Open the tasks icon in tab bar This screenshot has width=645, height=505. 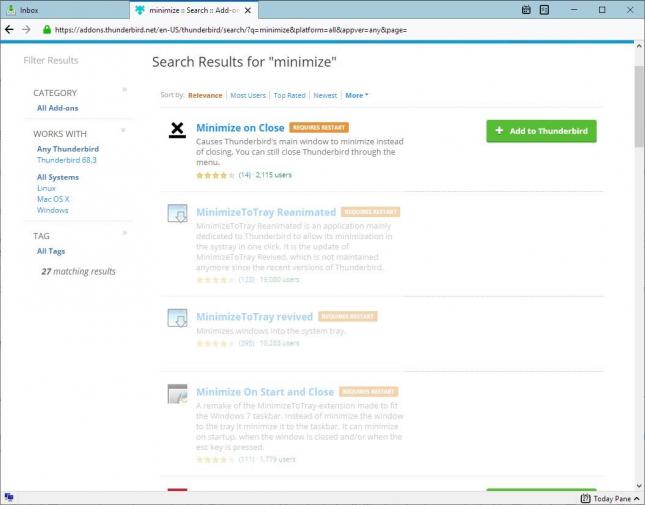click(544, 10)
